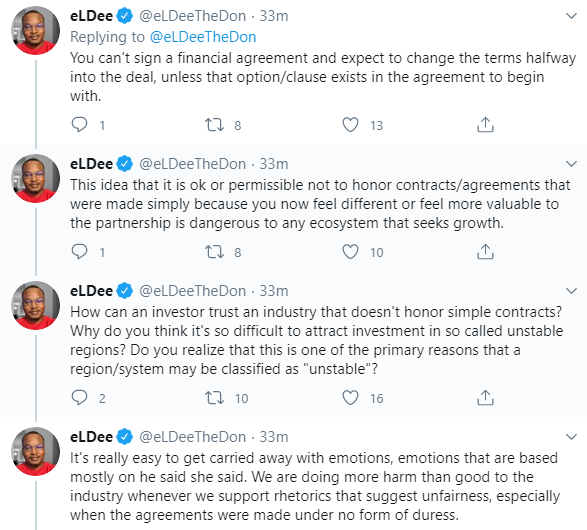The image size is (587, 530).
Task: Open the eLDee display name on the first tweet
Action: [91, 16]
